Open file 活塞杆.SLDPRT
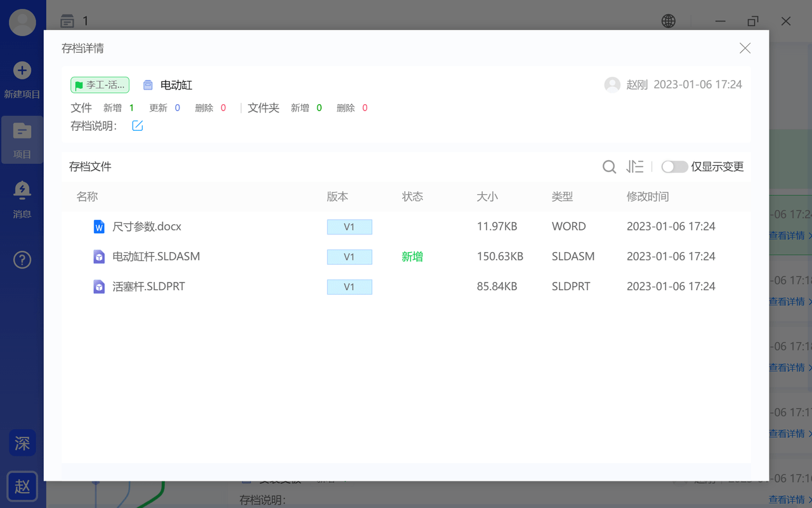Image resolution: width=812 pixels, height=508 pixels. coord(148,286)
